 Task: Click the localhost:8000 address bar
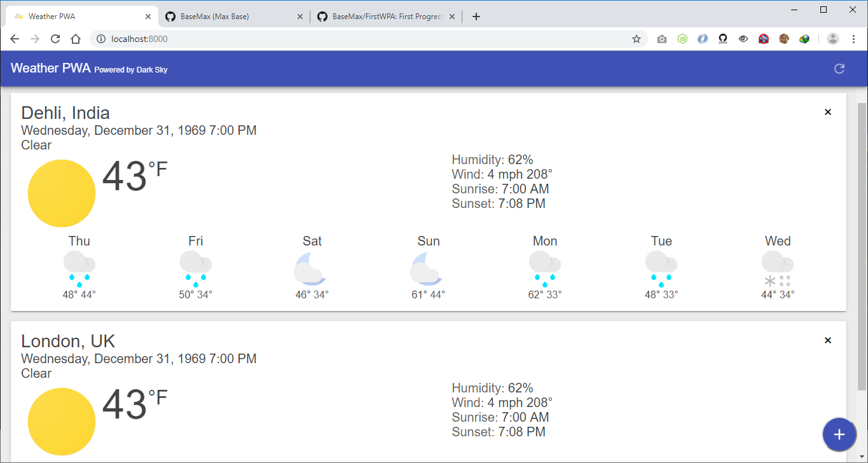[x=369, y=39]
